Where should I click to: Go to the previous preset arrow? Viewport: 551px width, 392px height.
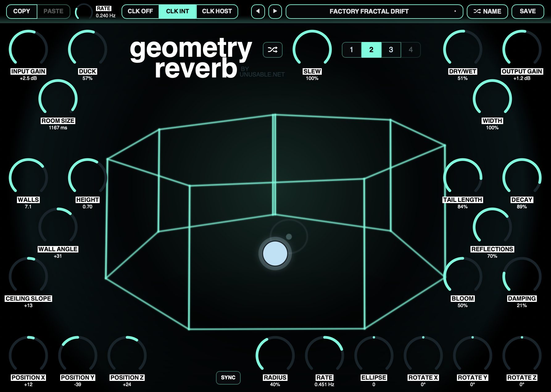(x=258, y=11)
